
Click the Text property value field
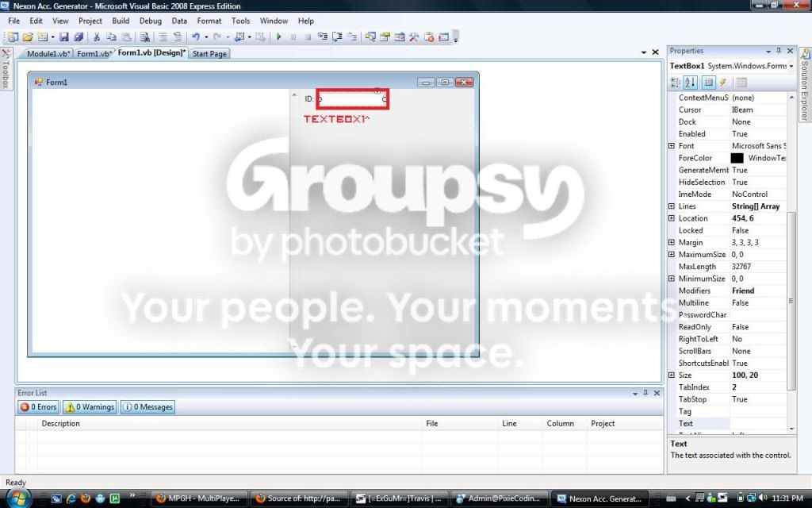coord(757,424)
